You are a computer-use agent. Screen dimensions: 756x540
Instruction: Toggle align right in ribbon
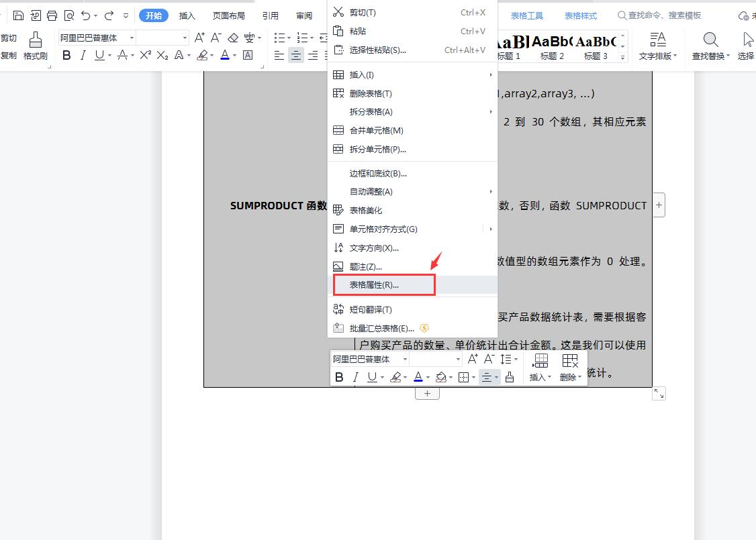coord(313,56)
